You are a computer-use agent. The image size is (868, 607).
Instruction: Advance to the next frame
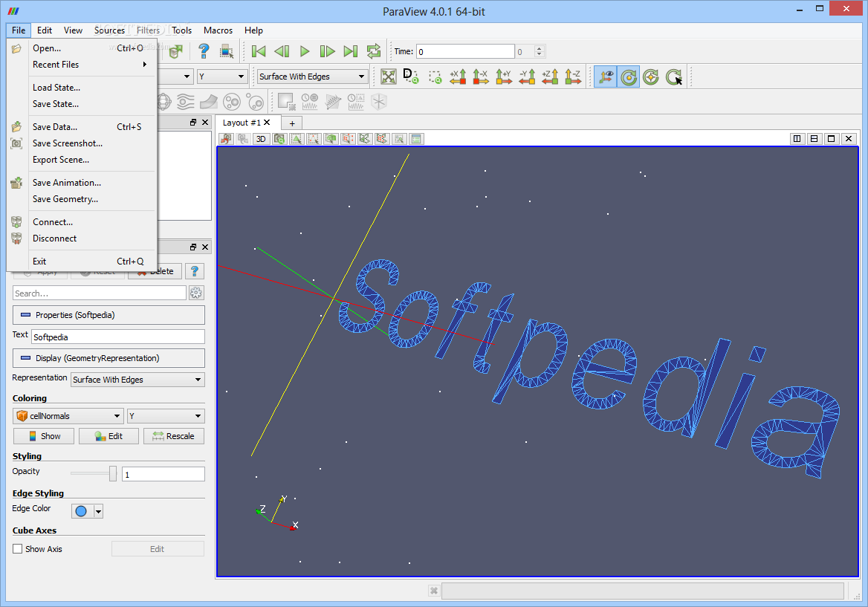pyautogui.click(x=327, y=51)
